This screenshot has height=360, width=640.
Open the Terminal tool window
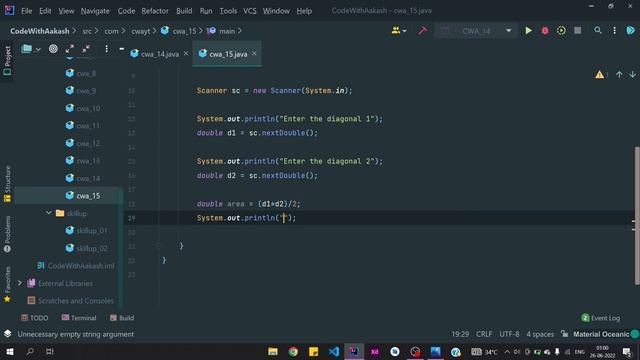coord(79,318)
